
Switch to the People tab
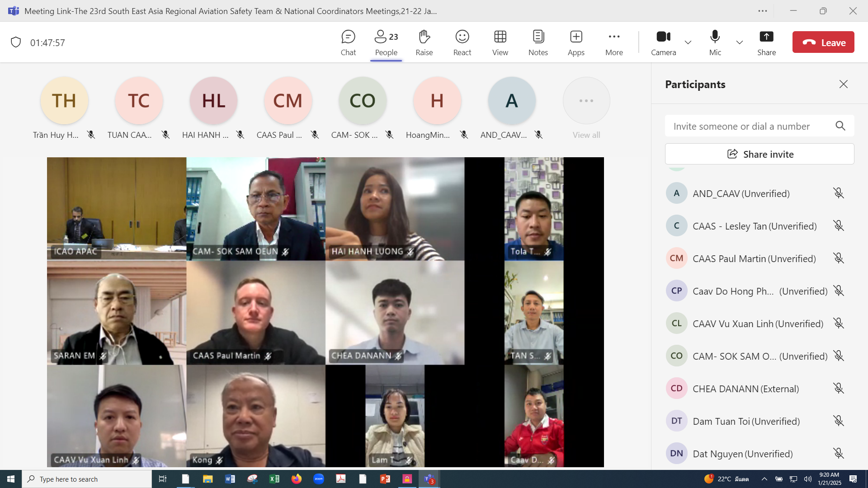coord(386,42)
